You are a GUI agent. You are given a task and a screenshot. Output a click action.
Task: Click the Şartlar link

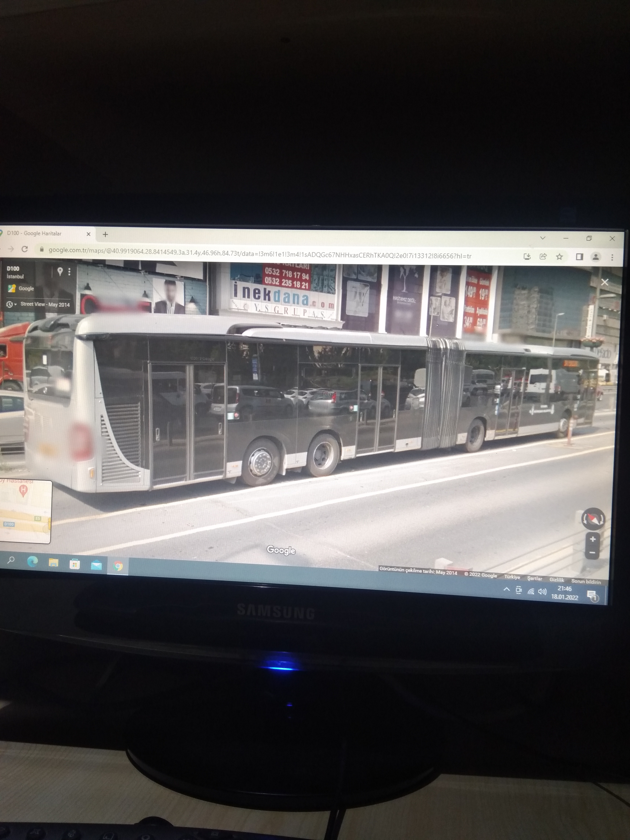pos(534,578)
